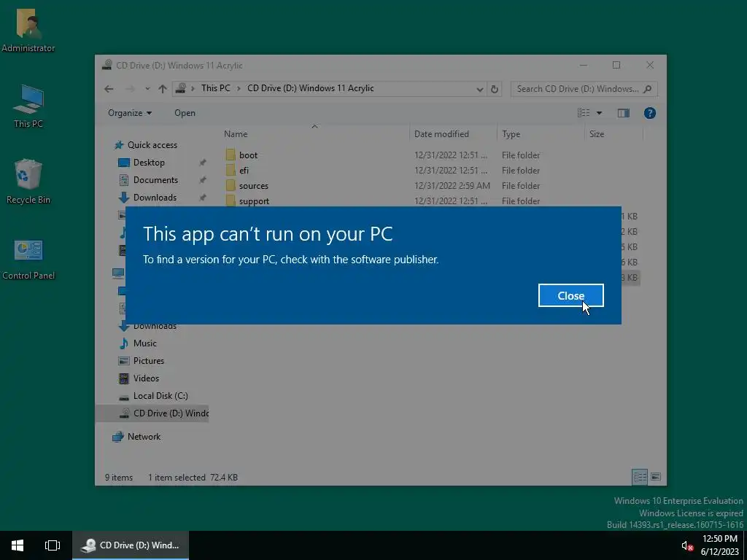Maximize the CD Drive Explorer window

[x=616, y=65]
